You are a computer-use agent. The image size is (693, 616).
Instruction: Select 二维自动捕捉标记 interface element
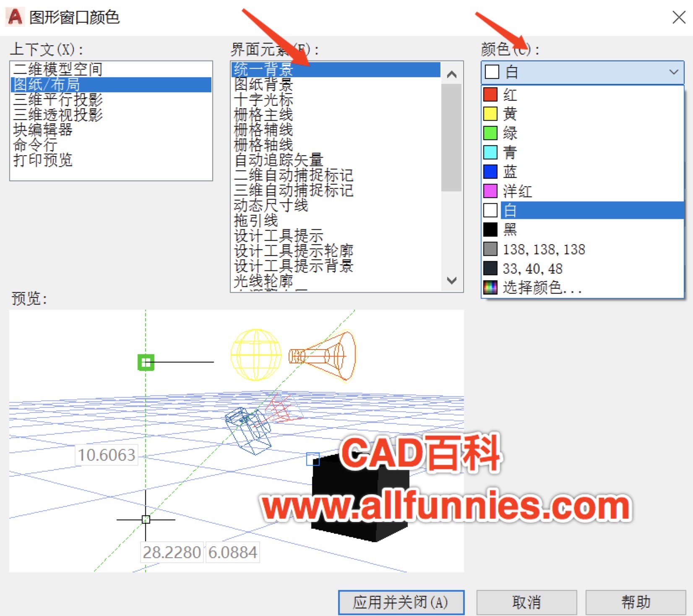(x=336, y=175)
